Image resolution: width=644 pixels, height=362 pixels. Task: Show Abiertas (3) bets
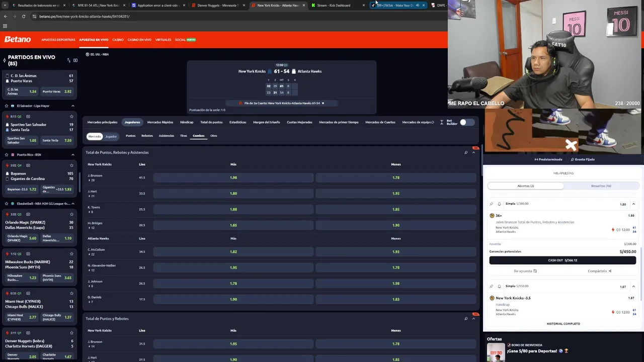(525, 186)
